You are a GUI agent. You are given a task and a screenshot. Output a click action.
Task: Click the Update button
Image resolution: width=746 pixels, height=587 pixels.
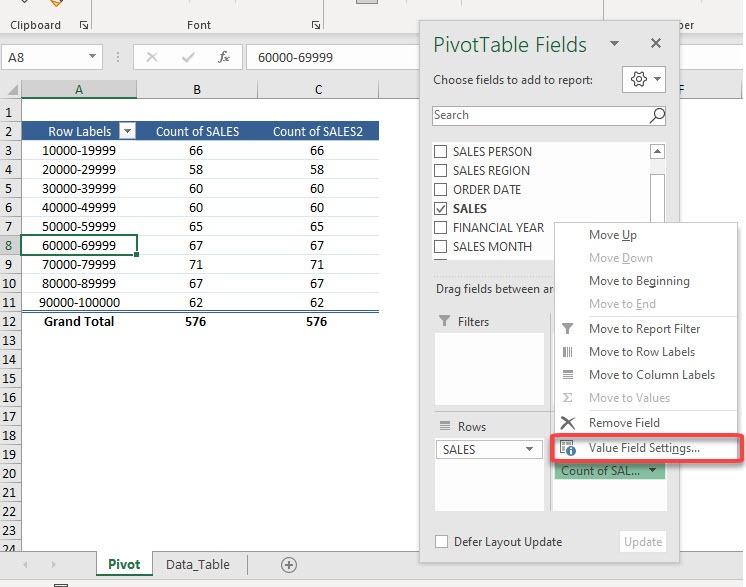click(x=643, y=542)
